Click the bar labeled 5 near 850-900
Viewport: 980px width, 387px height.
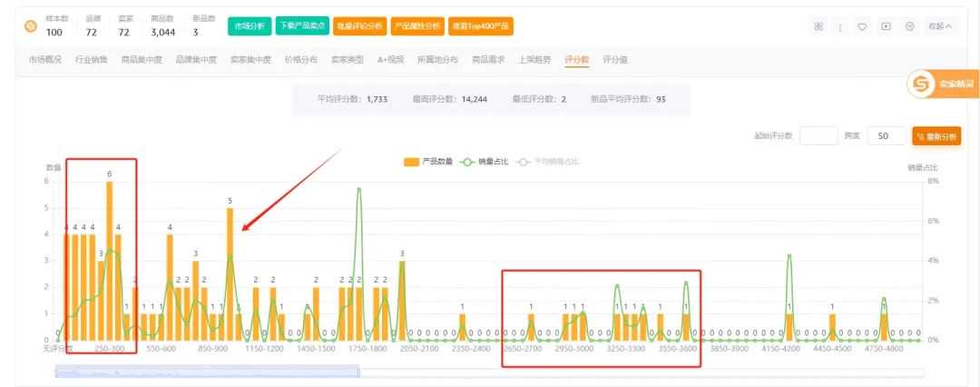[x=230, y=273]
